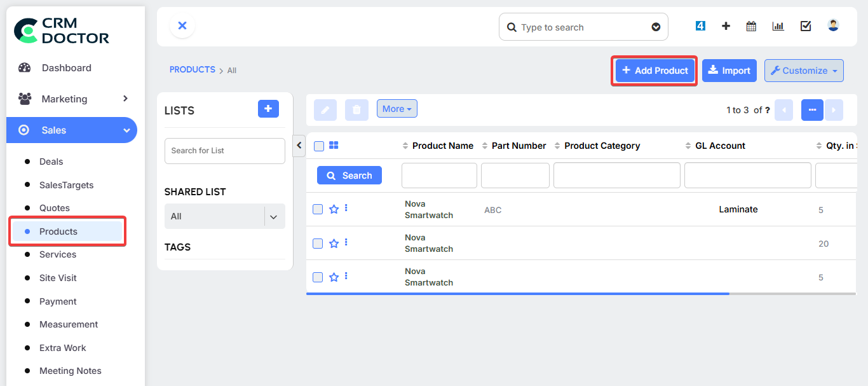Image resolution: width=868 pixels, height=386 pixels.
Task: Click the plus quick-create icon in header
Action: [726, 26]
